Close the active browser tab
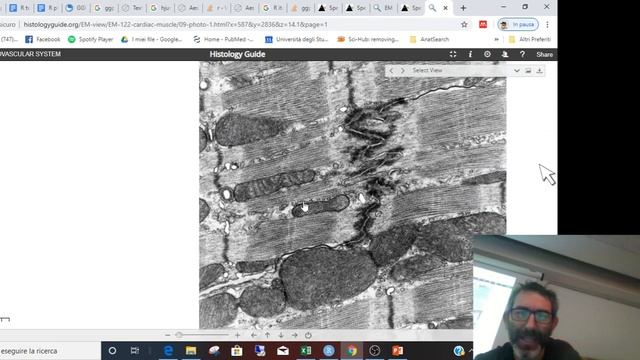 [x=446, y=8]
